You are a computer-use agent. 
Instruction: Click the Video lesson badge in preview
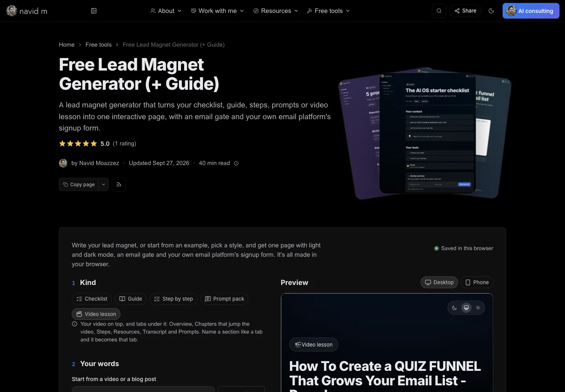[x=314, y=345]
